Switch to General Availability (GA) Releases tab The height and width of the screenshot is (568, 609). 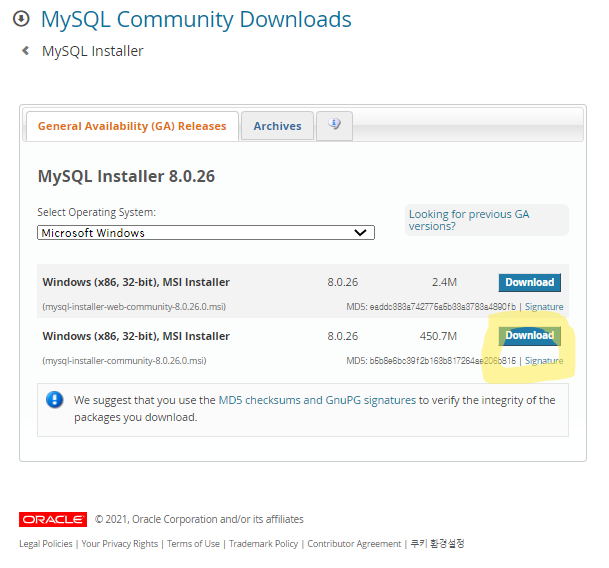(132, 126)
